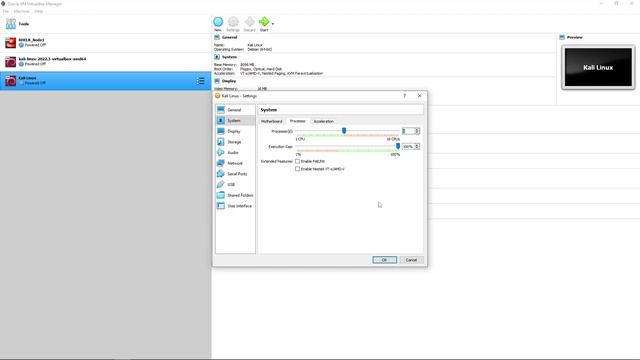Click the processor count input field
Screen dimensions: 640x360
[408, 131]
